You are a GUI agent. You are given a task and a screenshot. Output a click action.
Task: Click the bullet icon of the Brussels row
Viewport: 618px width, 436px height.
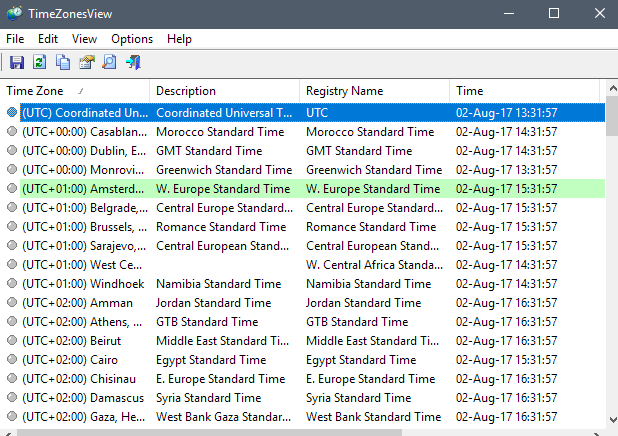tap(12, 226)
